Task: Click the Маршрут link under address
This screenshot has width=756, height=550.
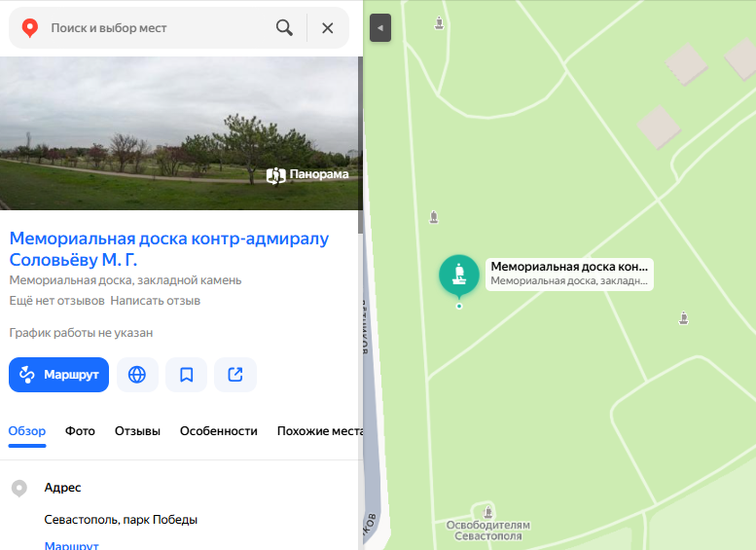Action: tap(71, 546)
